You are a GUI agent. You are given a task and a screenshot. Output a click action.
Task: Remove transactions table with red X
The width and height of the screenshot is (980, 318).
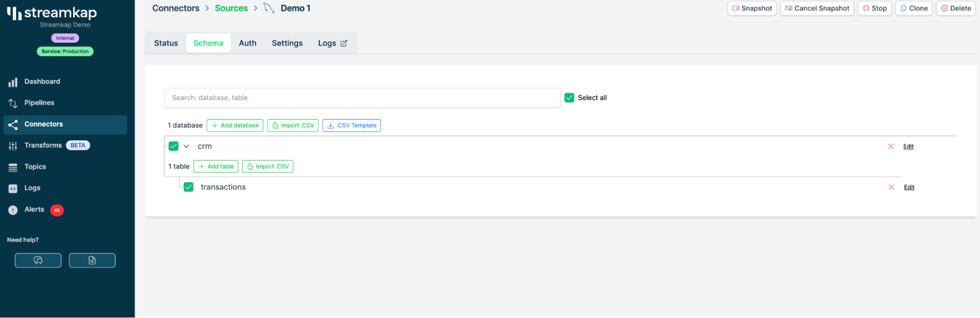point(891,187)
